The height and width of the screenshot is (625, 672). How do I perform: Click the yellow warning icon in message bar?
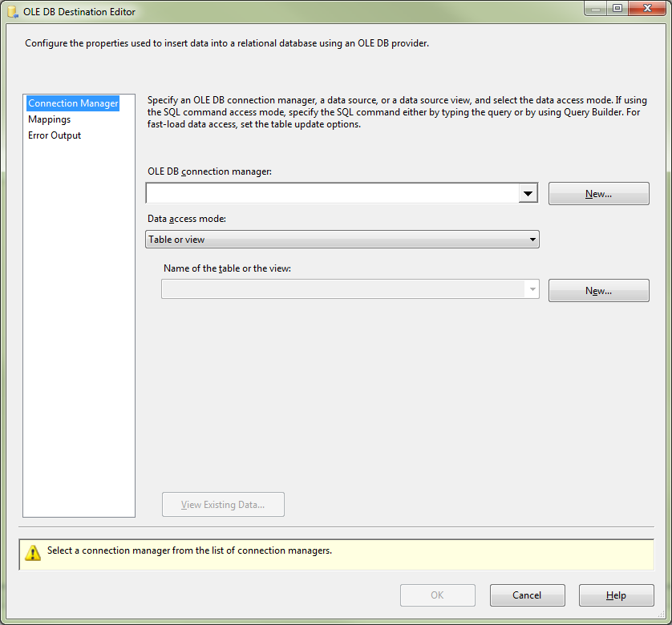(33, 550)
